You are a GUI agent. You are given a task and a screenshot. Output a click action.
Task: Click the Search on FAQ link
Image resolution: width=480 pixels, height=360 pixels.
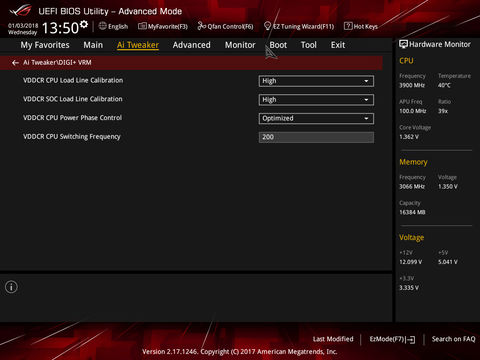[453, 339]
